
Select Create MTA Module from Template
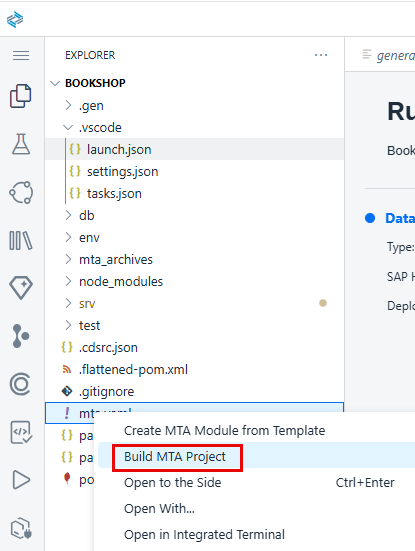(x=225, y=430)
